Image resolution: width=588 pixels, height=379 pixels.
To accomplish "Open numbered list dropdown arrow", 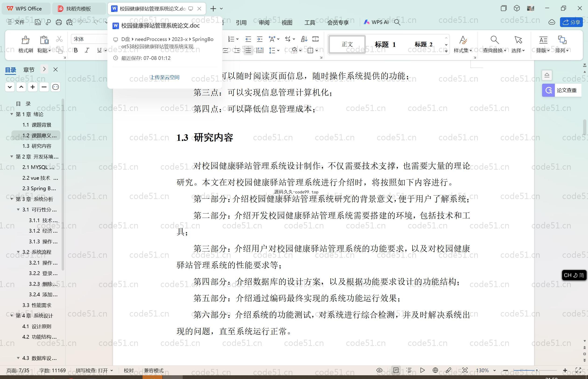I will pyautogui.click(x=238, y=39).
